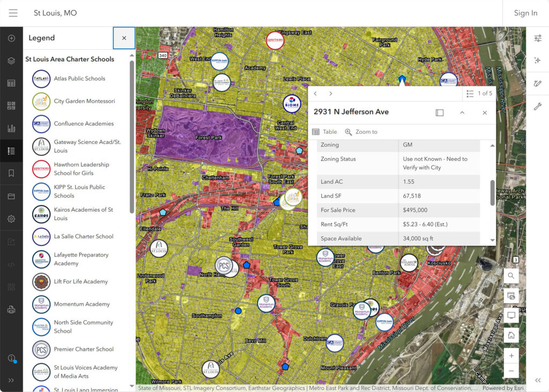Open the hamburger menu
The height and width of the screenshot is (392, 549).
pos(13,13)
